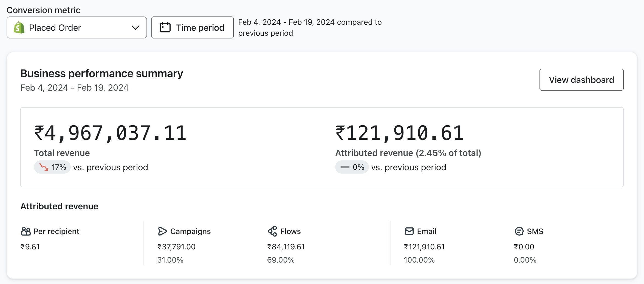
Task: Click the Campaigns paper plane icon
Action: click(x=162, y=231)
